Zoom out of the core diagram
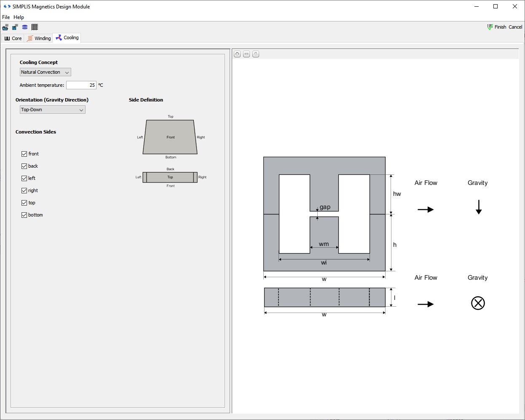Viewport: 525px width, 420px height. coord(246,54)
